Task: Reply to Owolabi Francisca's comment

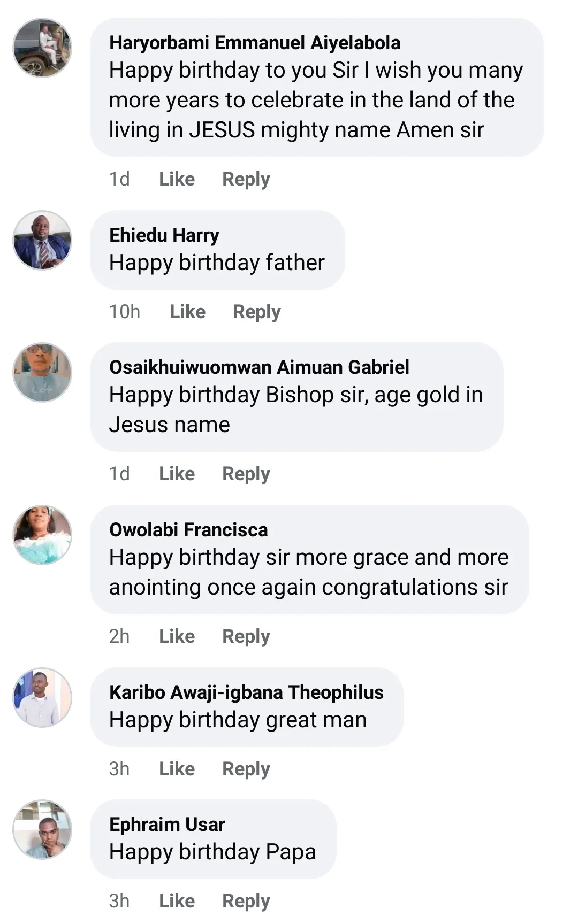Action: click(246, 636)
